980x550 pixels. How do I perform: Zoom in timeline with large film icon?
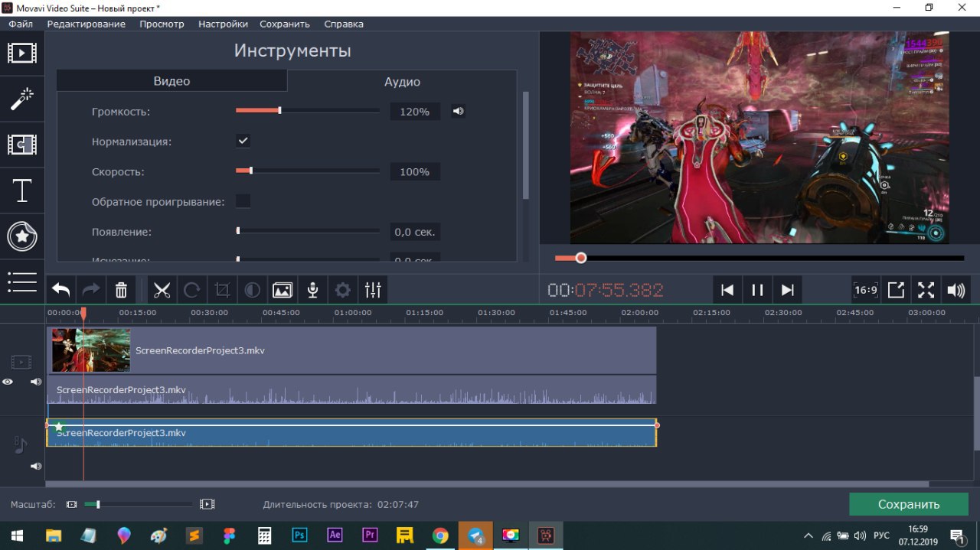207,504
